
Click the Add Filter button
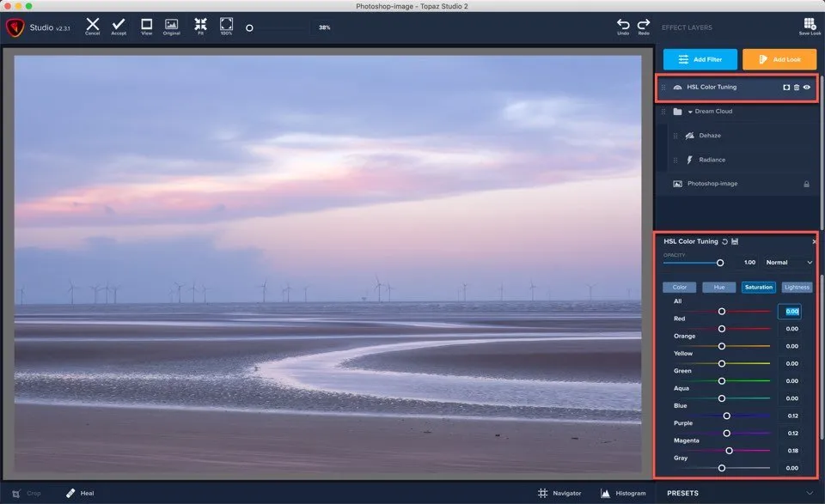tap(700, 59)
